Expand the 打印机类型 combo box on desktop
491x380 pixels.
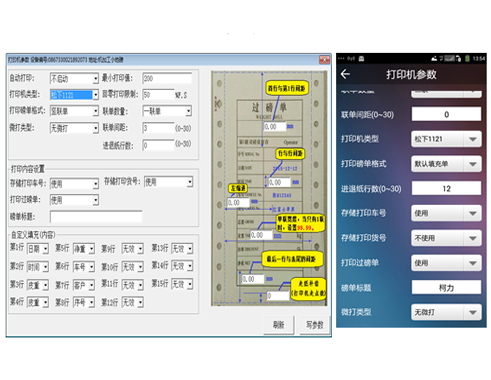pyautogui.click(x=74, y=95)
